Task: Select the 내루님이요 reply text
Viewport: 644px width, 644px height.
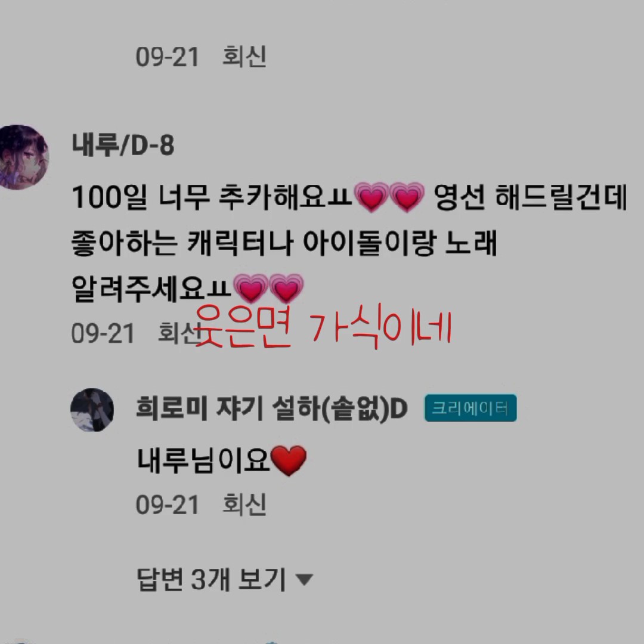Action: pos(203,460)
